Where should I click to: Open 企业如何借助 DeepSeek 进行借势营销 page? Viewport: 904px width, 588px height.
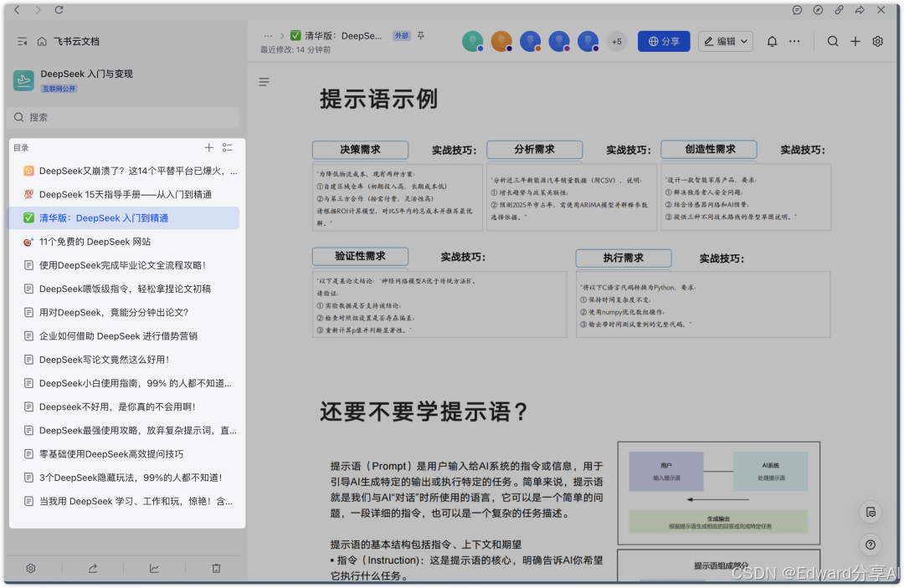[x=125, y=336]
